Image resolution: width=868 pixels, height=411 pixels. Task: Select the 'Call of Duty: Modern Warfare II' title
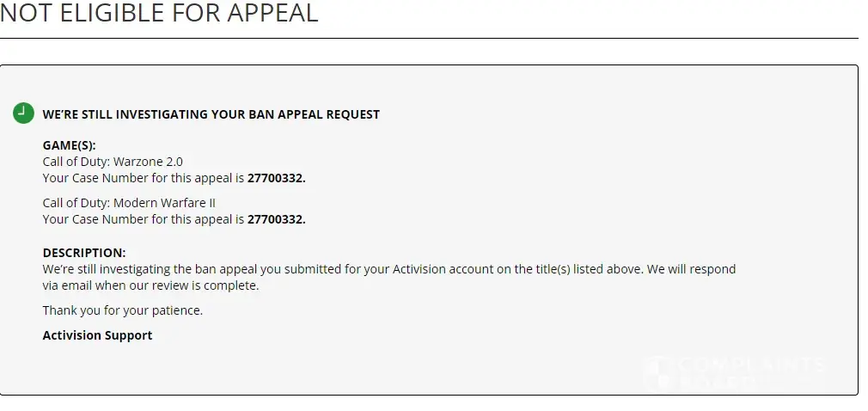pos(129,203)
